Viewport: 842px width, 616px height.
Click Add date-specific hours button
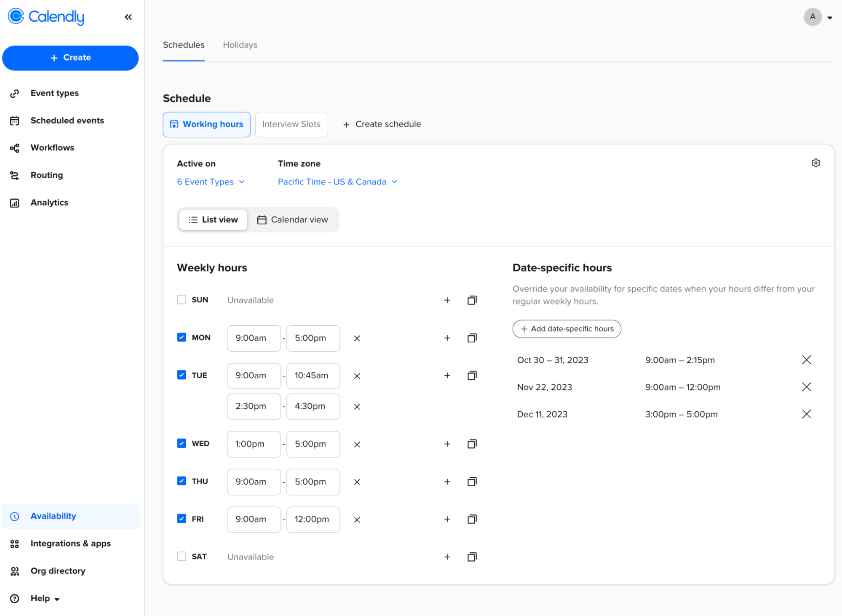pyautogui.click(x=567, y=329)
